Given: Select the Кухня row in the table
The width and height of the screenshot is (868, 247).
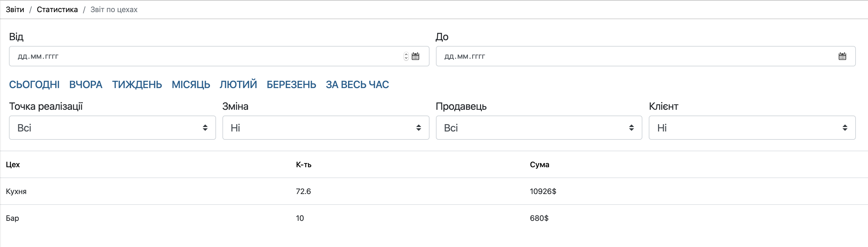Looking at the screenshot, I should tap(16, 191).
